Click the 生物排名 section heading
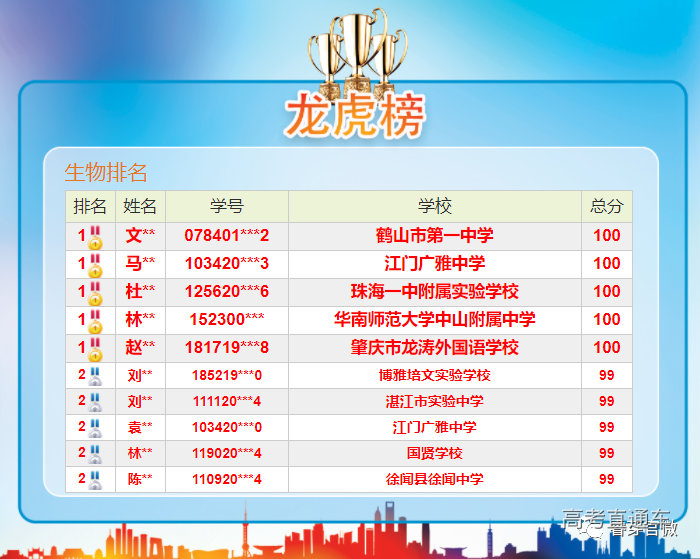 [x=106, y=172]
